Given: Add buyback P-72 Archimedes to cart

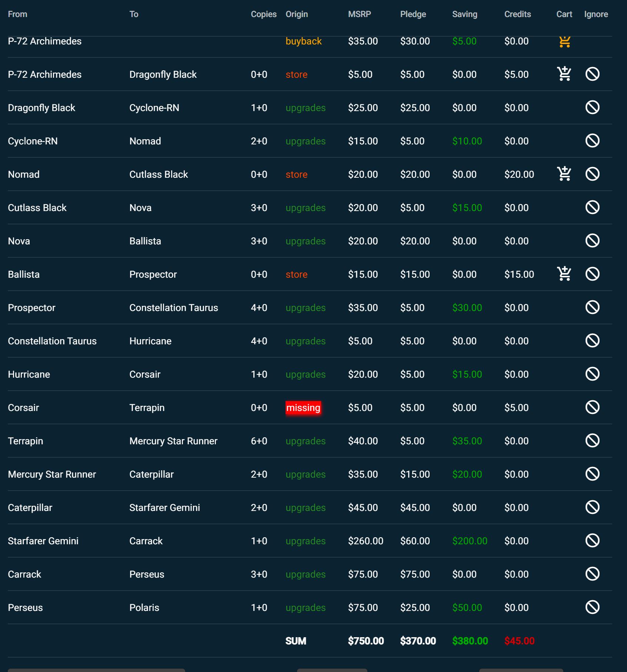Looking at the screenshot, I should (564, 41).
